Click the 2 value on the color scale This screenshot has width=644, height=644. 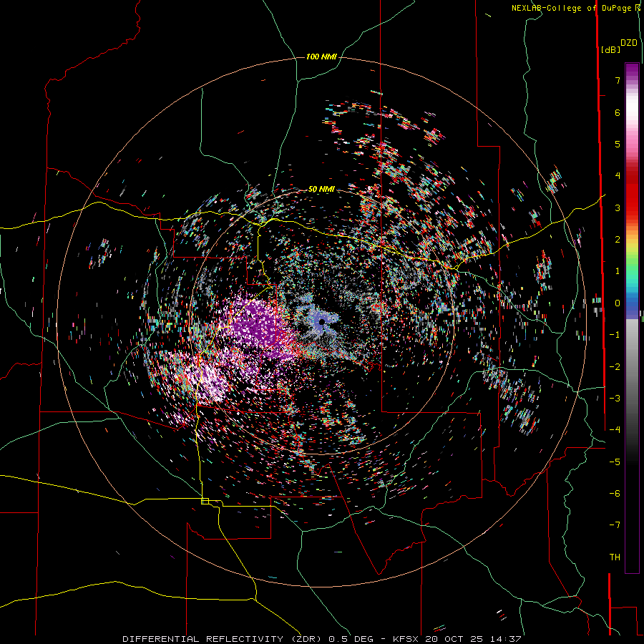(618, 240)
